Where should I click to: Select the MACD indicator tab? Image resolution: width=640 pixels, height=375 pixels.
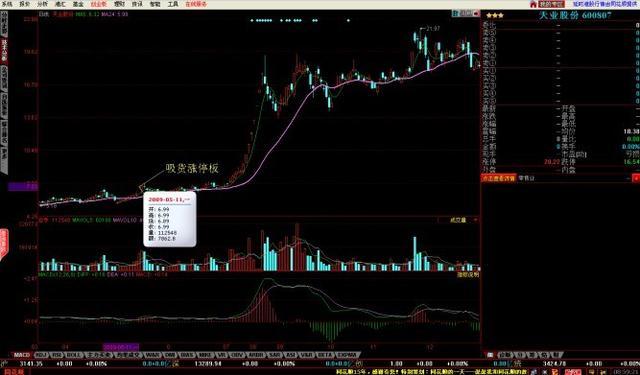22,355
